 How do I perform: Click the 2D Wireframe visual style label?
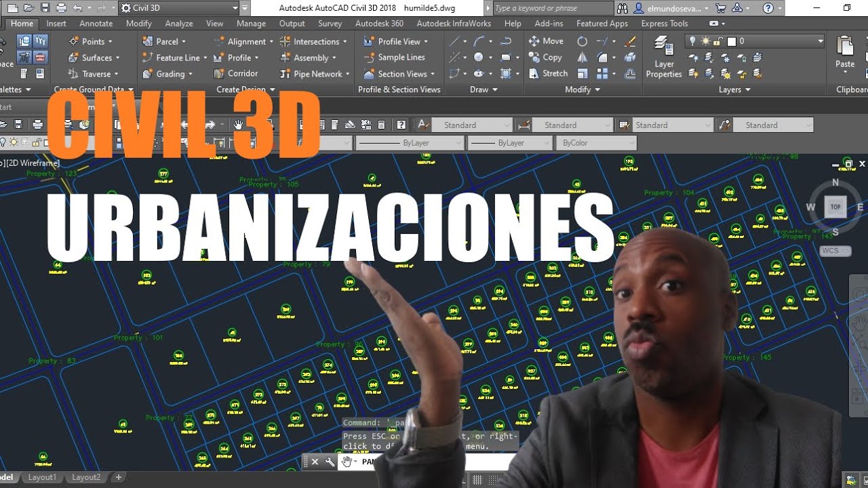pos(33,163)
